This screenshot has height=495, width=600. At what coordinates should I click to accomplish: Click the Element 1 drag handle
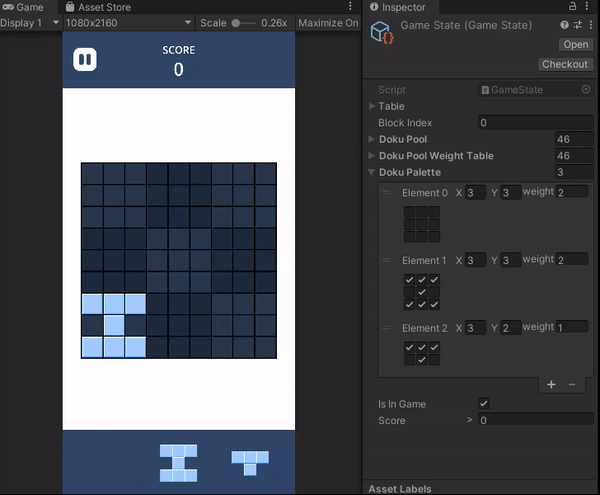pos(386,260)
